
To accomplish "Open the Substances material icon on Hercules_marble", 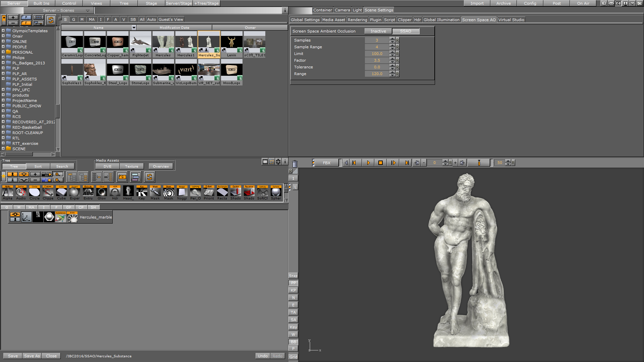I will tap(61, 217).
